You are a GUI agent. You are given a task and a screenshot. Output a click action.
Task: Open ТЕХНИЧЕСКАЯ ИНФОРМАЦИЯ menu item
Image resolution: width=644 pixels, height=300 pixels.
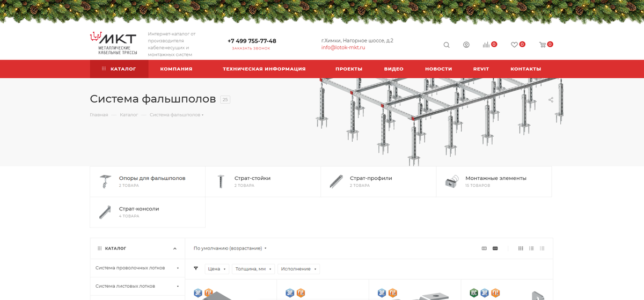point(264,69)
